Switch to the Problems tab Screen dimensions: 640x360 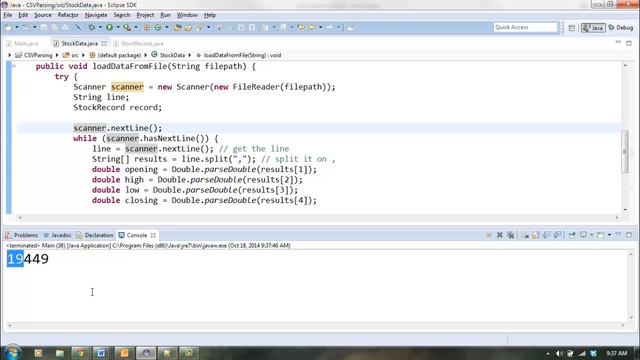coord(22,235)
